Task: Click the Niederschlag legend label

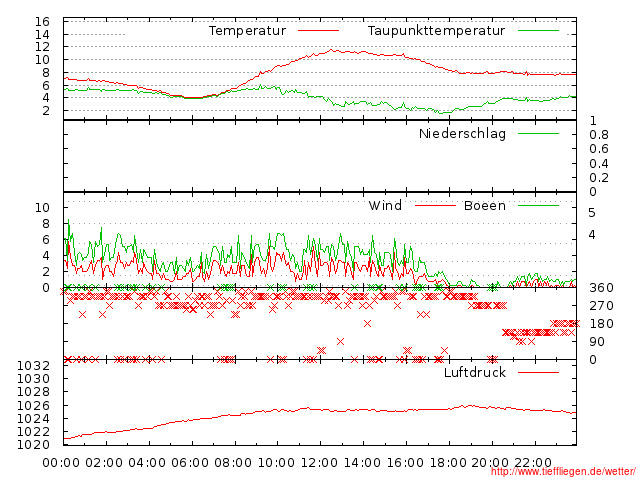Action: (462, 133)
